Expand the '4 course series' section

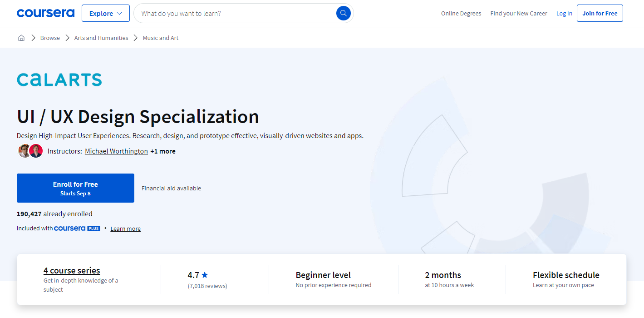click(71, 270)
